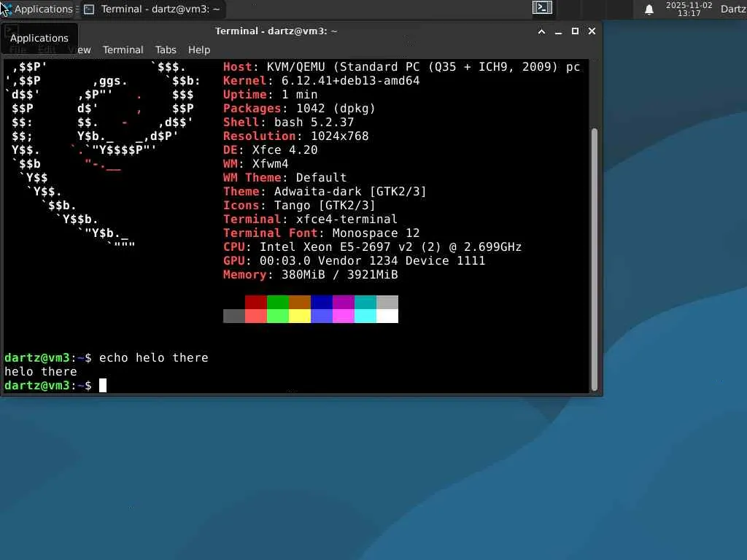Click the 'Terminal: xfce4-terminal' line

pos(310,219)
